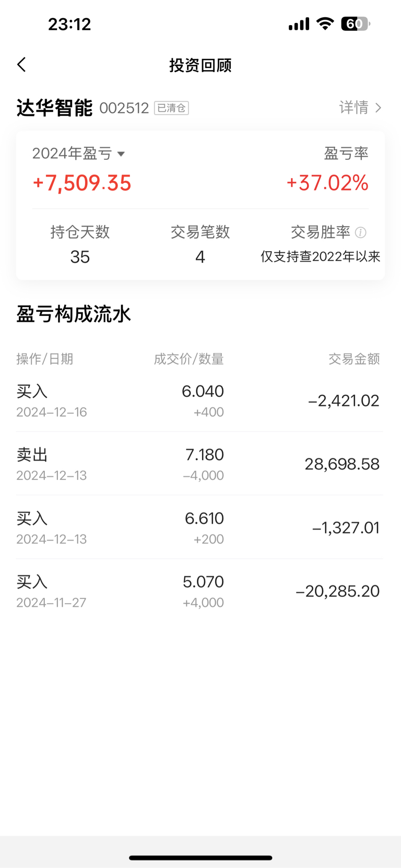Tap the 持仓天数 35 statistic
Viewport: 401px width, 868px height.
pyautogui.click(x=80, y=244)
